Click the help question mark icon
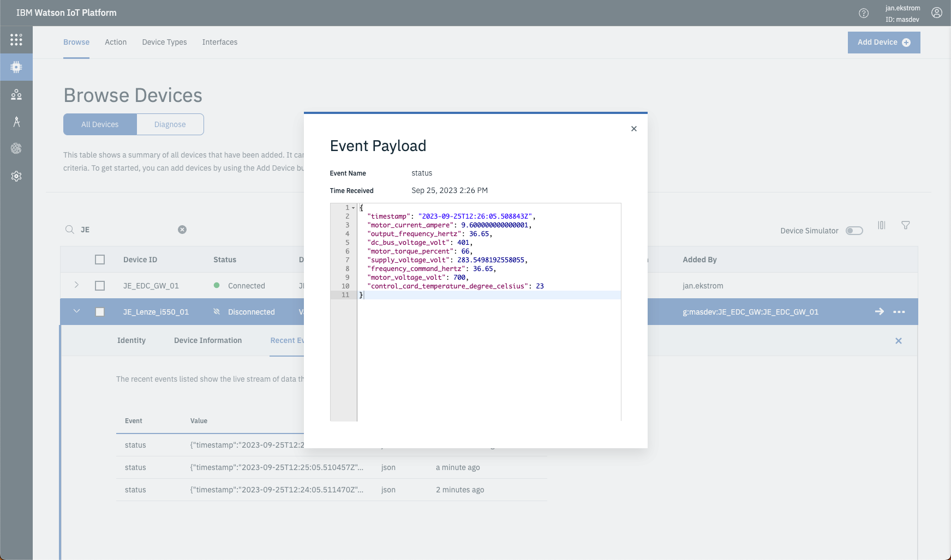This screenshot has height=560, width=951. tap(864, 13)
